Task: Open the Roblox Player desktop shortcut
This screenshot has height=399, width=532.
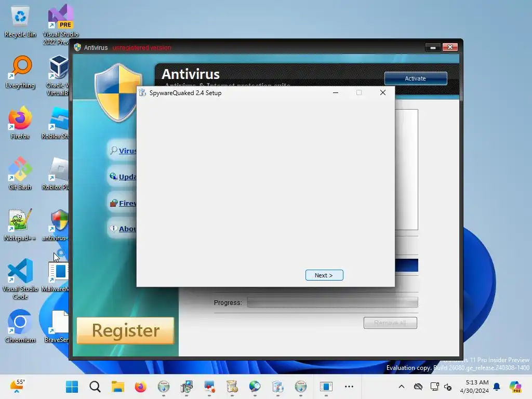Action: click(56, 174)
